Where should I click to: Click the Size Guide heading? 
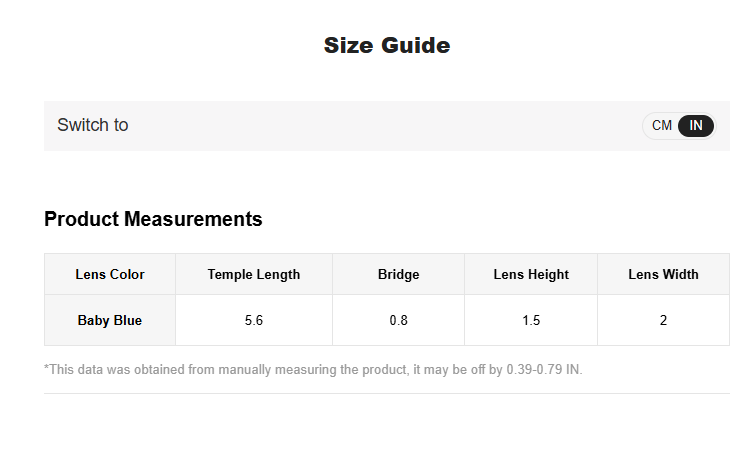tap(387, 45)
